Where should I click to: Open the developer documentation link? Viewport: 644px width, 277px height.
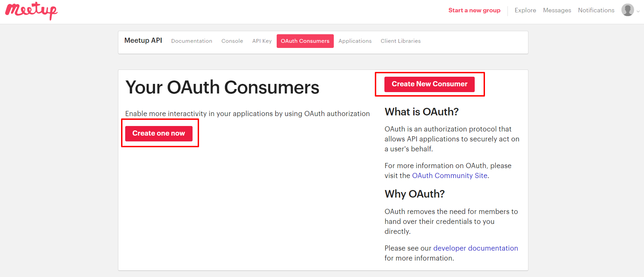tap(476, 248)
